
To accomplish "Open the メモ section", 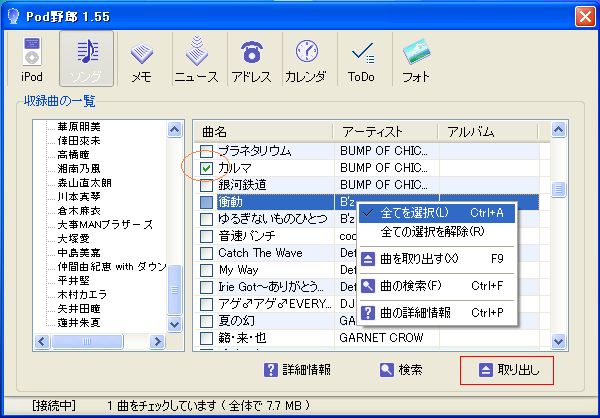I will [x=142, y=59].
